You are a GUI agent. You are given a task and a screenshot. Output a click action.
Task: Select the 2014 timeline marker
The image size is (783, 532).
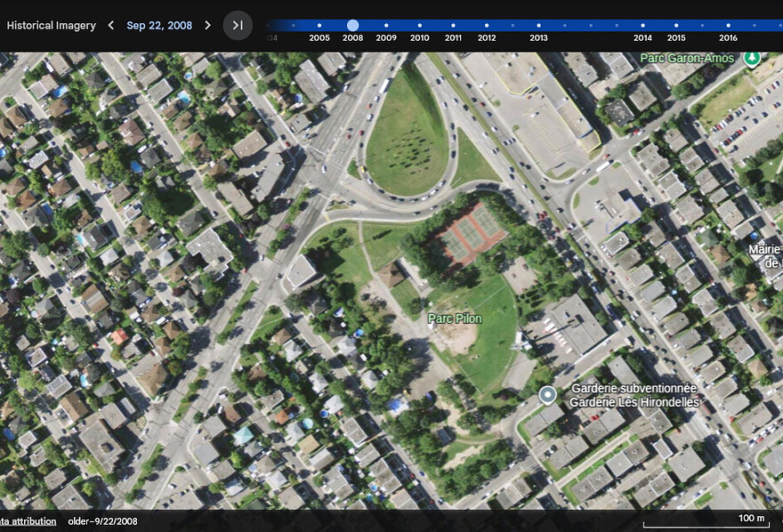tap(642, 25)
